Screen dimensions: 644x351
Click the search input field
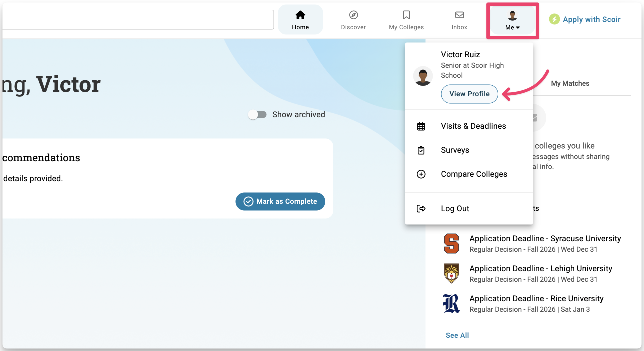(x=137, y=19)
